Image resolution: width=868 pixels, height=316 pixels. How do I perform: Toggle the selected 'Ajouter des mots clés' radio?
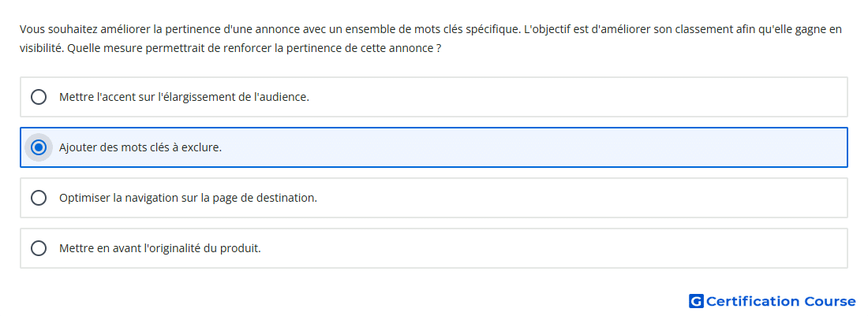click(x=39, y=147)
